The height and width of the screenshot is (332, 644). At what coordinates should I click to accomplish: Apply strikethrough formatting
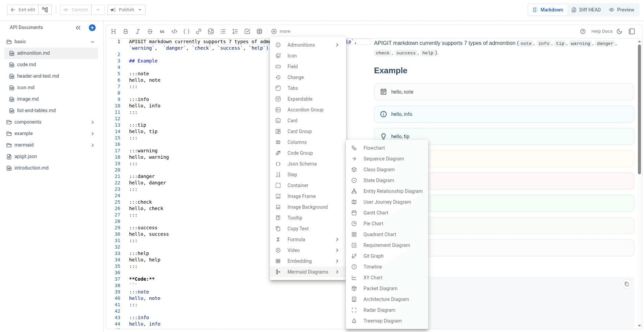pyautogui.click(x=150, y=31)
